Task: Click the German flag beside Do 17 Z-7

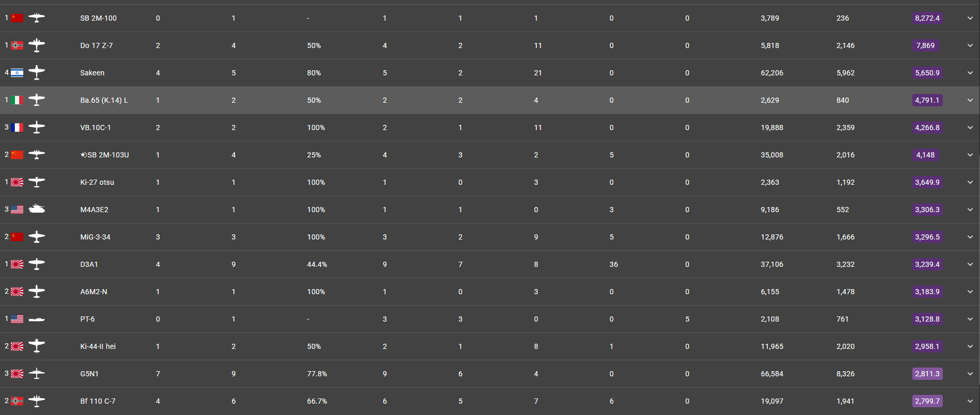Action: click(x=17, y=45)
